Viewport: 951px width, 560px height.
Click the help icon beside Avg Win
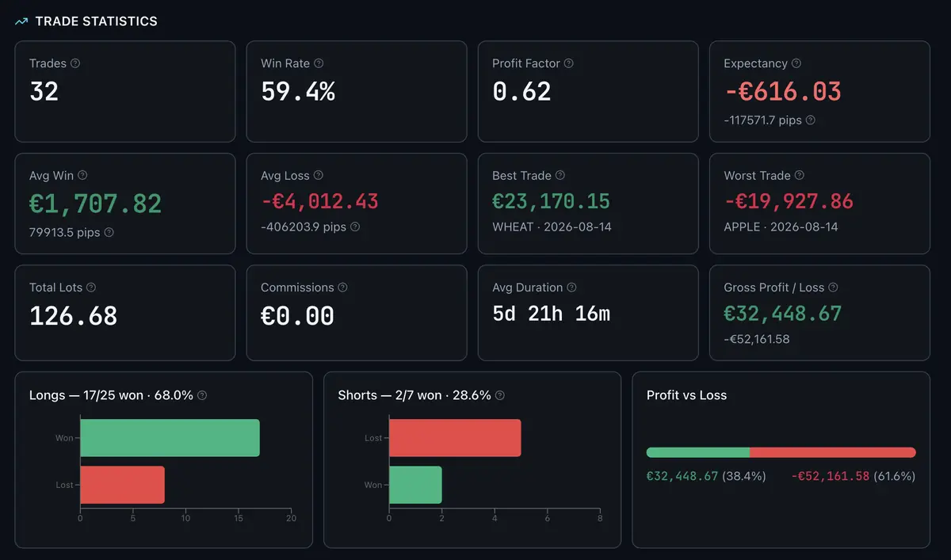82,175
